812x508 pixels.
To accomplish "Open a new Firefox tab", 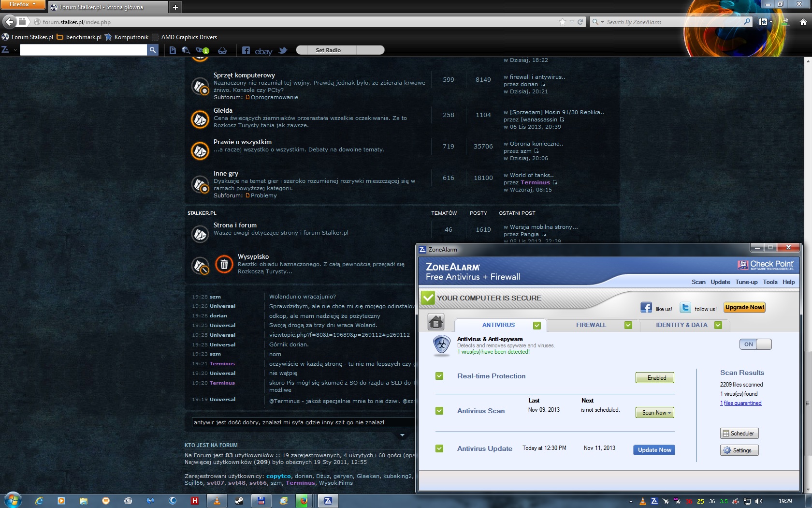I will (x=175, y=7).
